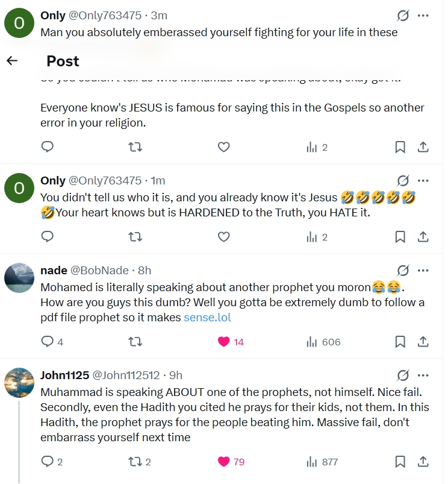Image resolution: width=448 pixels, height=484 pixels.
Task: Expand more options on Only's 1m reply
Action: click(x=423, y=180)
